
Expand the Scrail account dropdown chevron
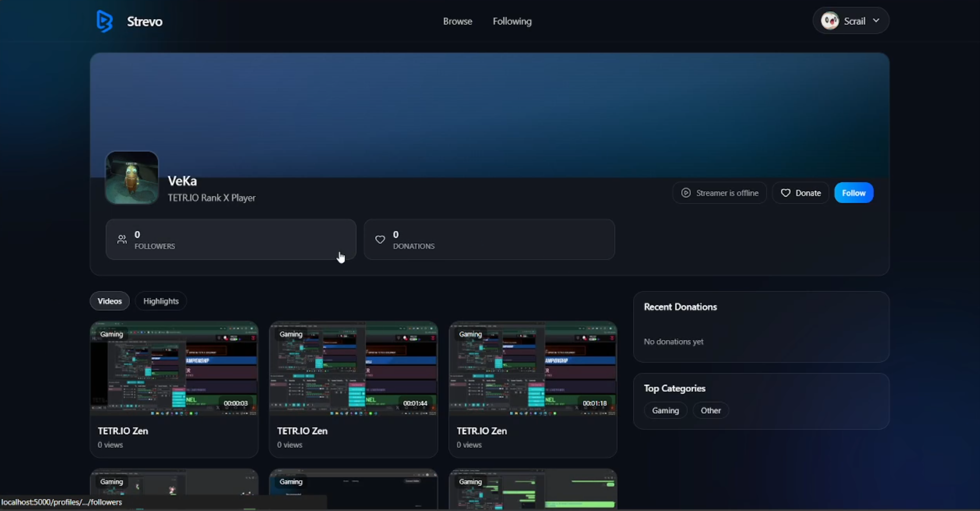tap(876, 21)
